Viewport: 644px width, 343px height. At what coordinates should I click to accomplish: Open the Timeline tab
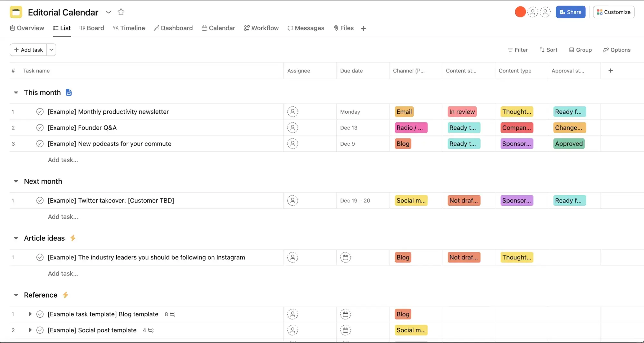(x=129, y=28)
